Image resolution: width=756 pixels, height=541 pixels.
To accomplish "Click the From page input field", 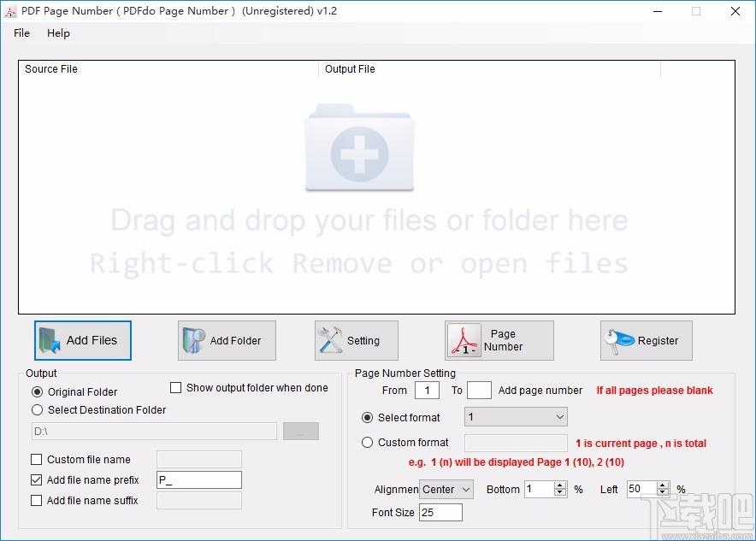I will click(428, 391).
